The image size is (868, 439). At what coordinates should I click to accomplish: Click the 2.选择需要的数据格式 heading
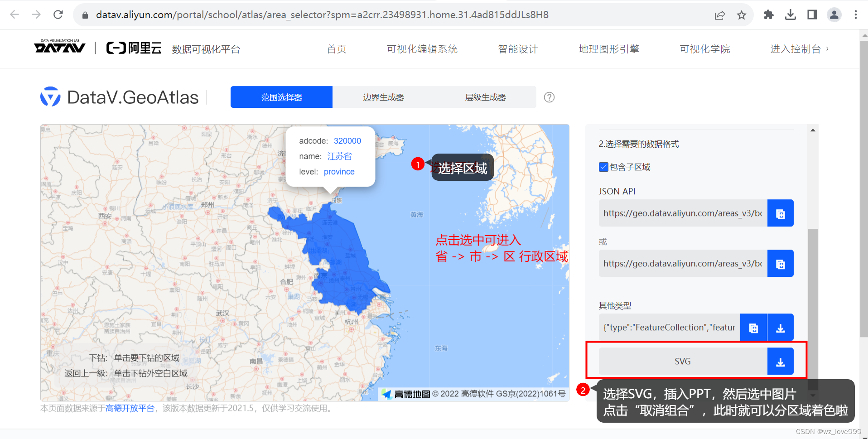tap(639, 144)
